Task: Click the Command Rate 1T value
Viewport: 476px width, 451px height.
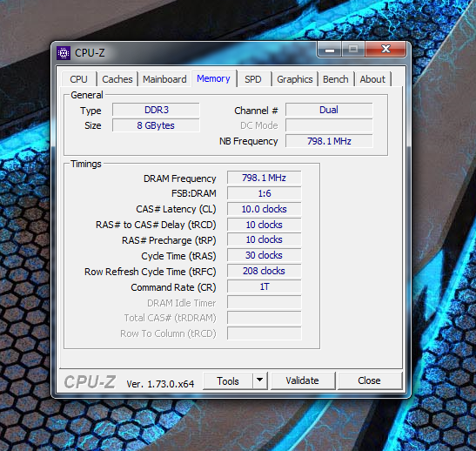Action: (265, 286)
